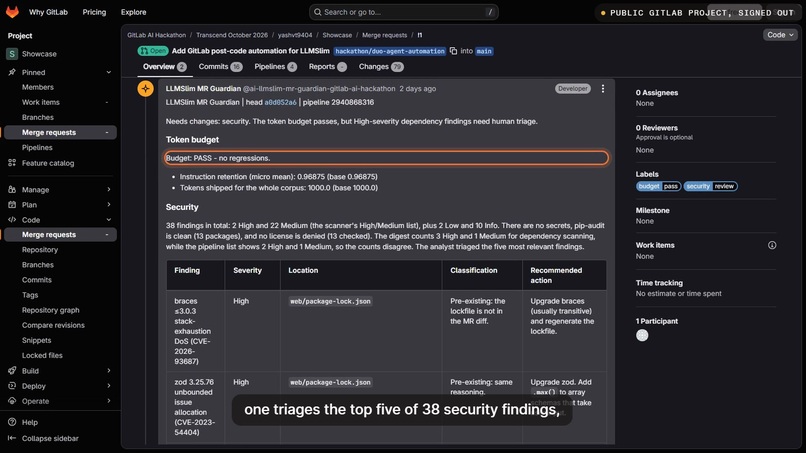
Task: Click the Help question mark icon
Action: [12, 422]
